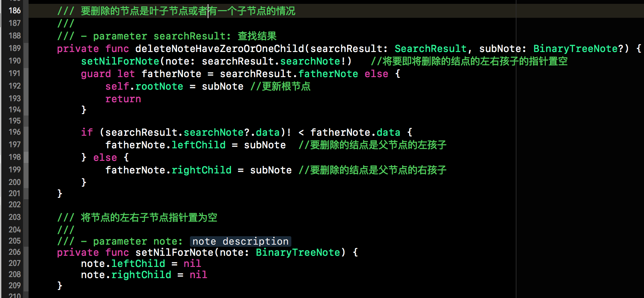The width and height of the screenshot is (644, 298).
Task: Click nil on the note.rightChild line
Action: pos(198,275)
